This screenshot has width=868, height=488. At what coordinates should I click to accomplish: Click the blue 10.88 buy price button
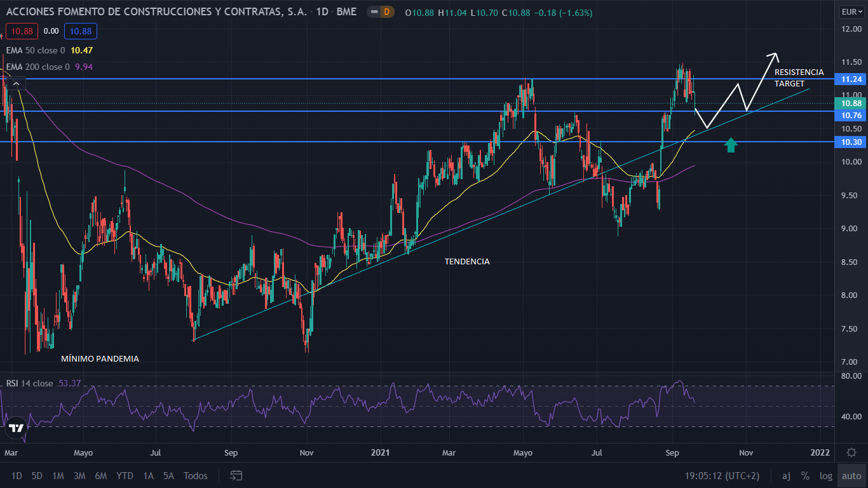[x=81, y=31]
